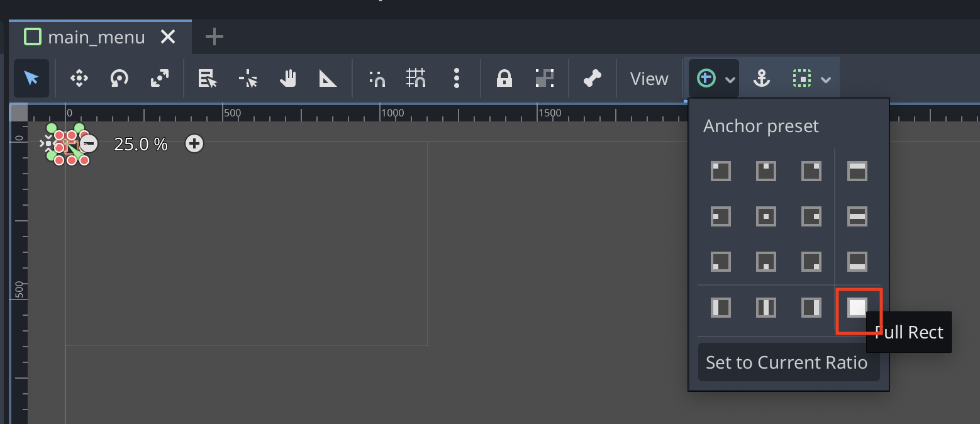Click the Show list of selectable nodes icon
The height and width of the screenshot is (424, 980).
[x=207, y=78]
